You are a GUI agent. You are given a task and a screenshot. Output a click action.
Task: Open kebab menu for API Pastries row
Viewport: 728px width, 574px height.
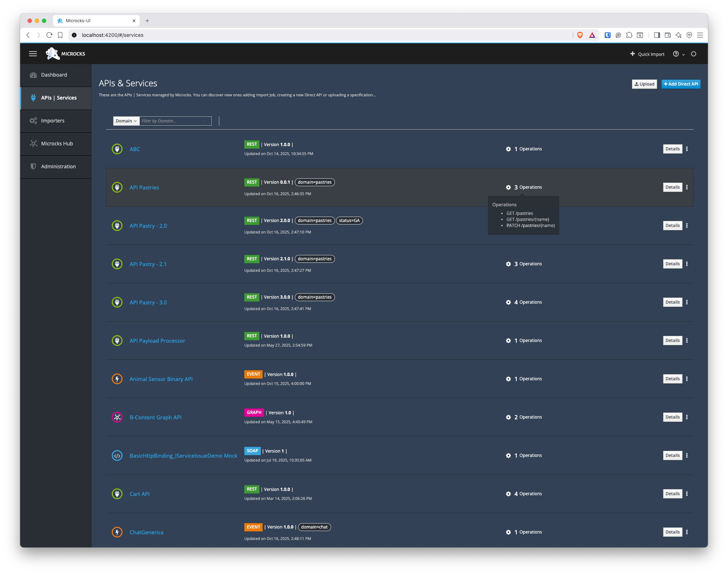coord(687,187)
